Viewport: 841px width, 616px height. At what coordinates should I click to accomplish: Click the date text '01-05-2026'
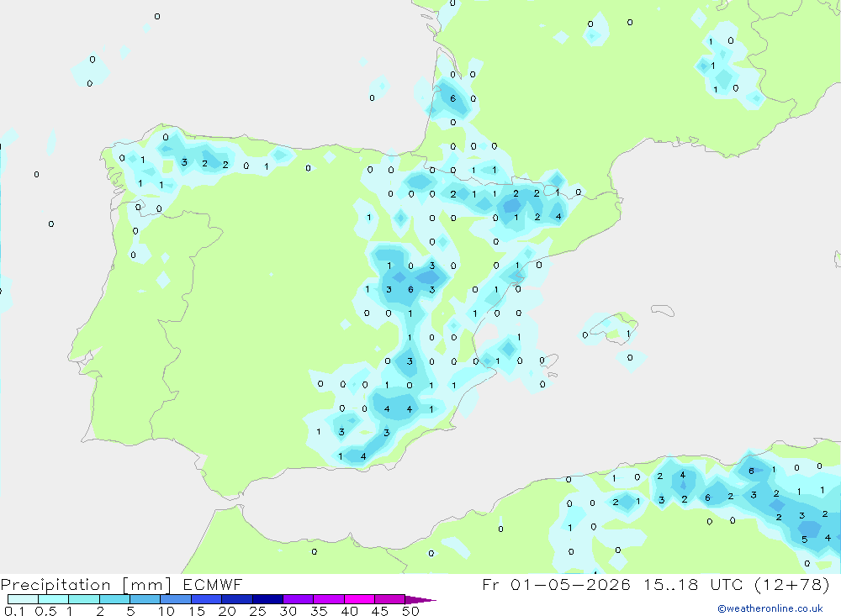[x=570, y=584]
